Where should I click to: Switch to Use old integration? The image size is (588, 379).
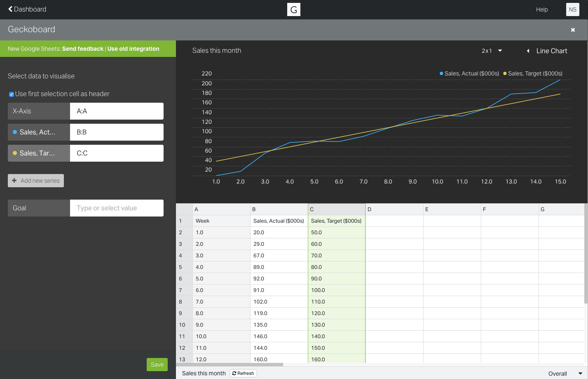pos(133,49)
